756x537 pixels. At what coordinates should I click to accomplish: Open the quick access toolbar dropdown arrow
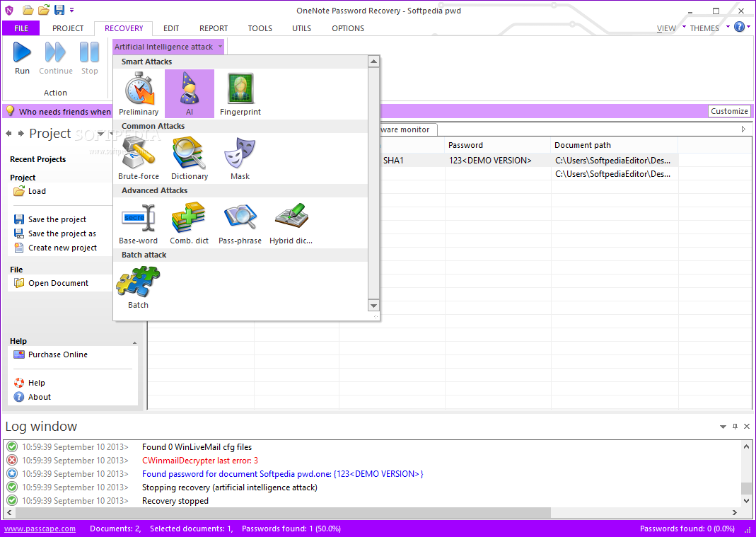tap(72, 10)
